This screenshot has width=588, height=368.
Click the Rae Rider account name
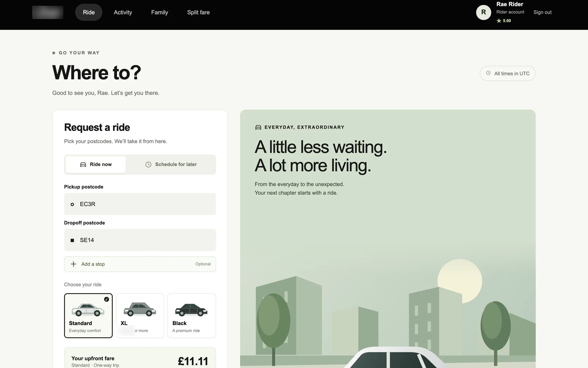[x=510, y=4]
